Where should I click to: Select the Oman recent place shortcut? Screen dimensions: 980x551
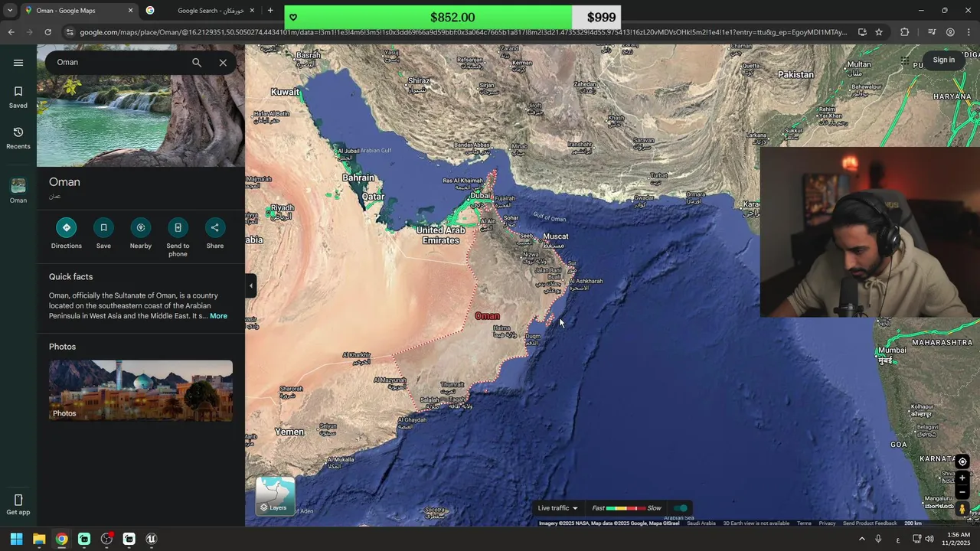18,191
